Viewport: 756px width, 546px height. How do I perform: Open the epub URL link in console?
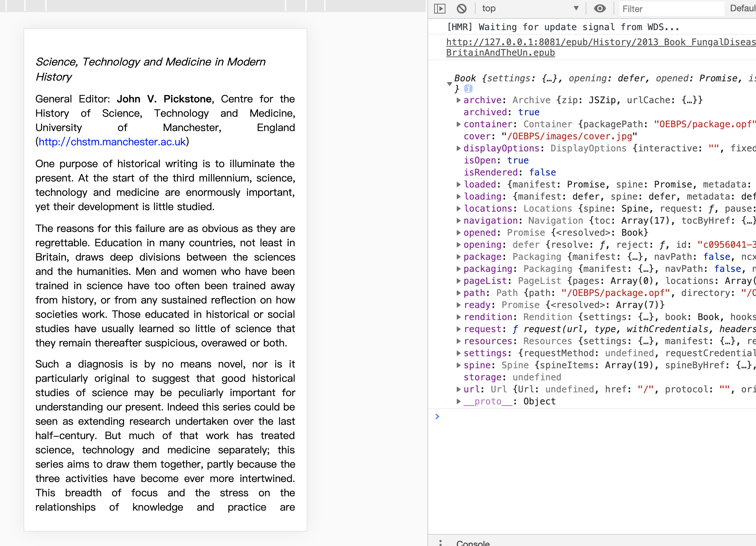[601, 47]
